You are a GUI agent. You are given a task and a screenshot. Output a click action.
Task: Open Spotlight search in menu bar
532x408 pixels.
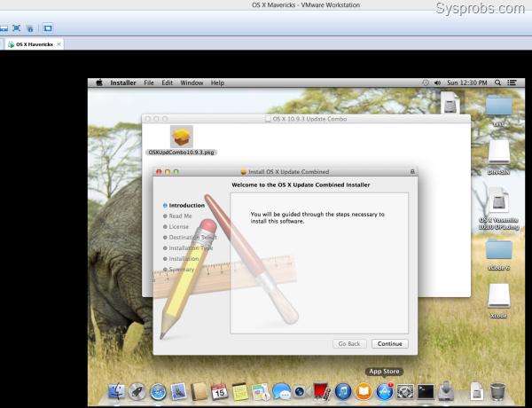(x=497, y=82)
